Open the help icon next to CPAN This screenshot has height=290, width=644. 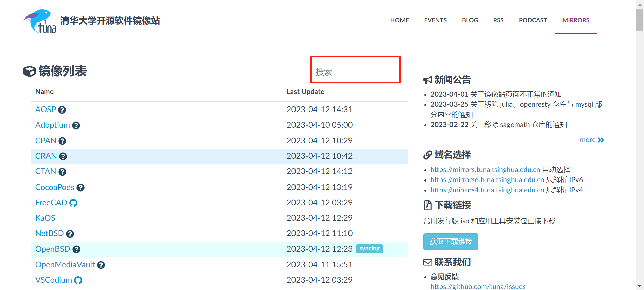tap(62, 141)
